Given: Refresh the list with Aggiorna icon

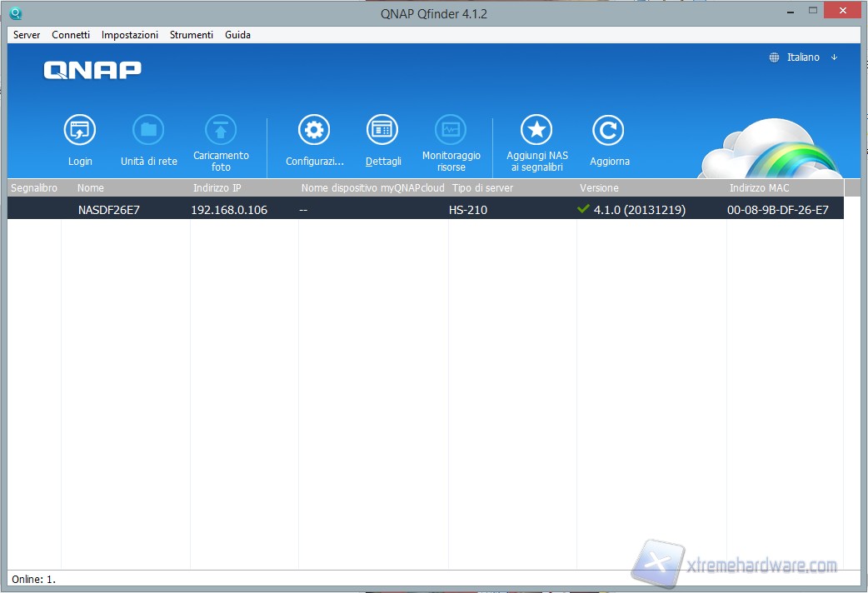Looking at the screenshot, I should 608,131.
